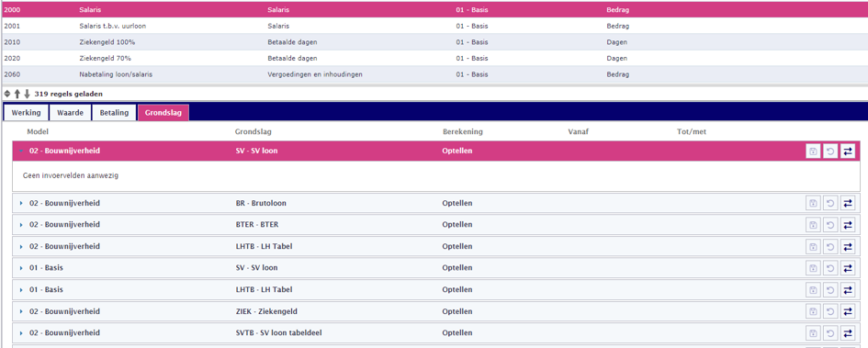This screenshot has height=348, width=868.
Task: Click the up arrow icon beside regels geladen
Action: (x=17, y=94)
